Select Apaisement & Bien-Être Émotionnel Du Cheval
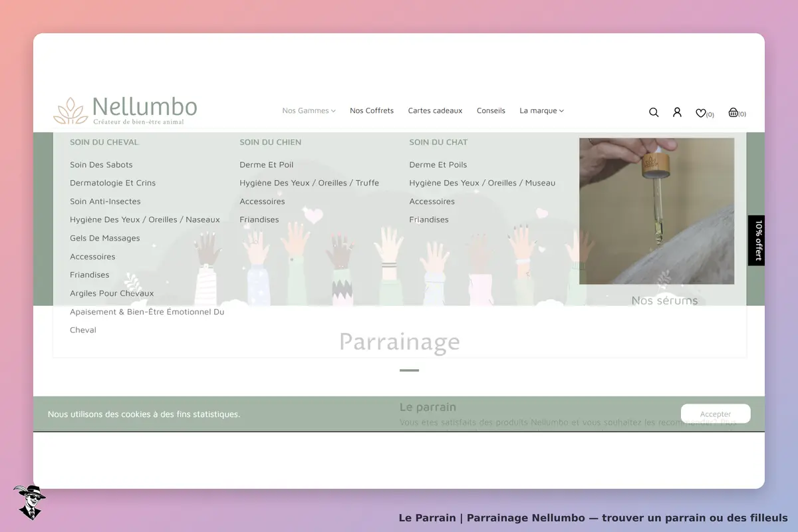Image resolution: width=798 pixels, height=532 pixels. pos(147,321)
